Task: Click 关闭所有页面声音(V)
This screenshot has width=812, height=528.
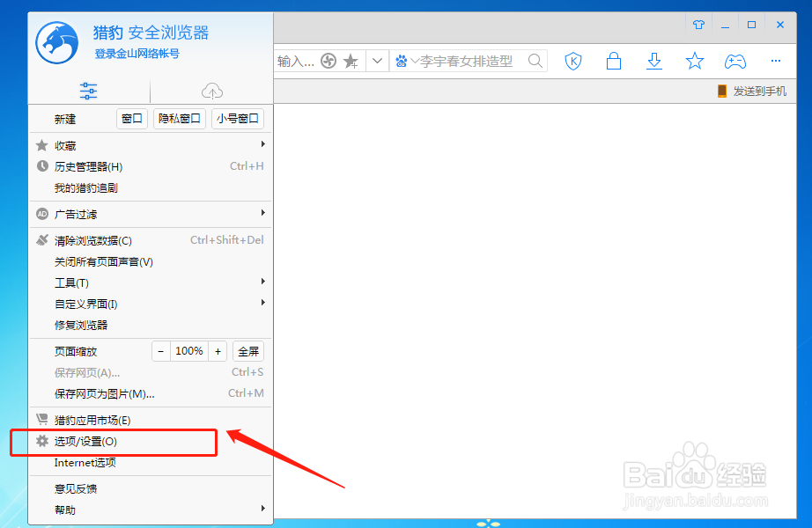Action: pyautogui.click(x=151, y=261)
